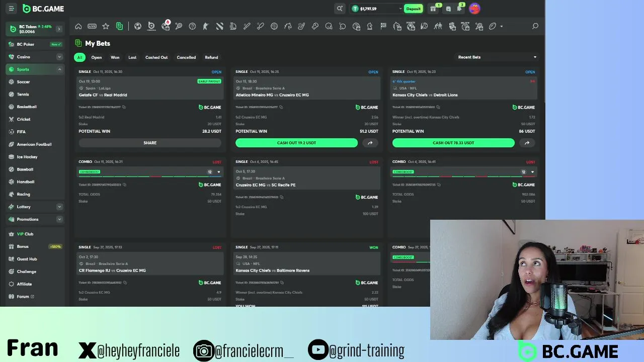Screen dimensions: 644x362
Task: Open the header search magnifier button
Action: pos(340,9)
